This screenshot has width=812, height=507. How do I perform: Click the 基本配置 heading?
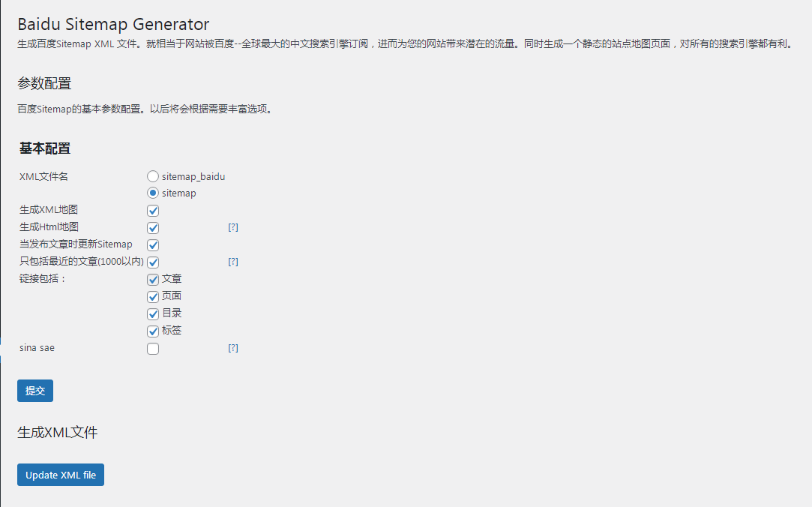coord(45,148)
